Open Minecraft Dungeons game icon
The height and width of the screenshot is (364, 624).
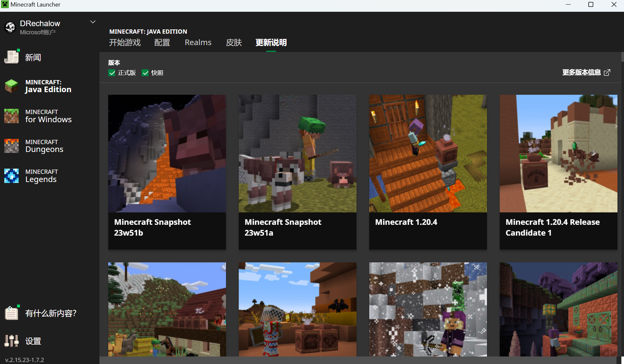click(11, 146)
